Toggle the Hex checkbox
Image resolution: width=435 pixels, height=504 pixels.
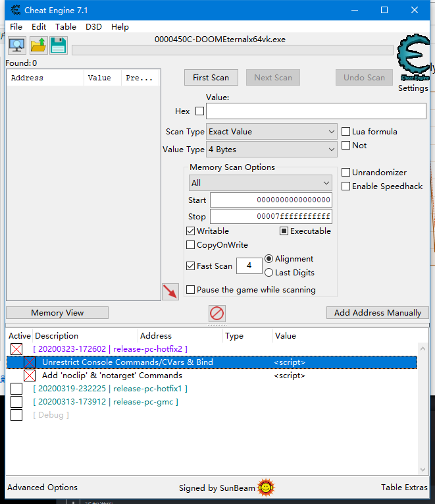coord(199,111)
